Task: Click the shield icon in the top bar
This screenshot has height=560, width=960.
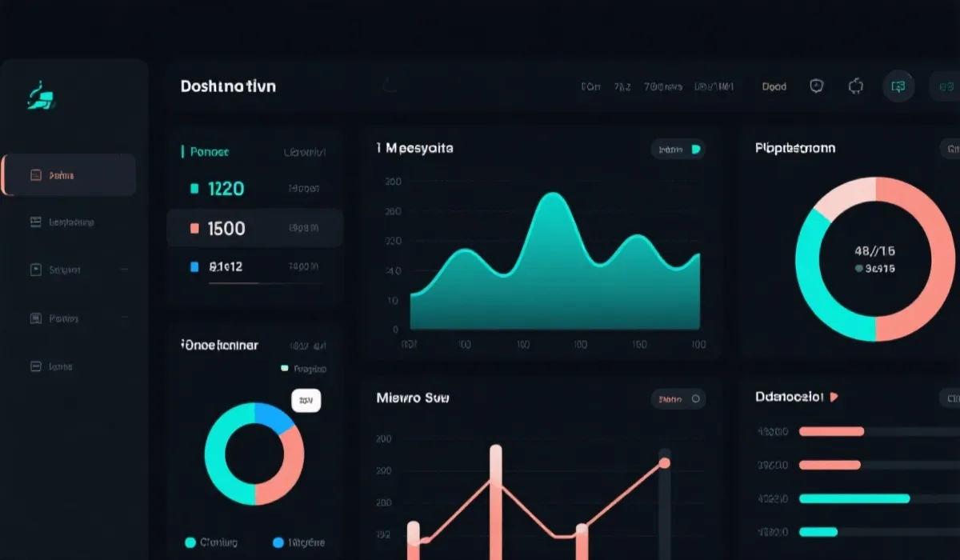Action: (816, 86)
